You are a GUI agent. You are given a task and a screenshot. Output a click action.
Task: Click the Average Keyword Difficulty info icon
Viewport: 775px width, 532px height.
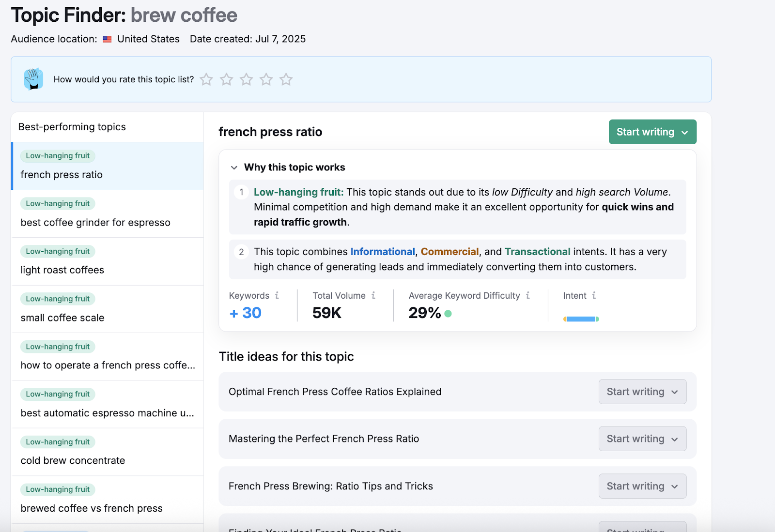tap(528, 295)
